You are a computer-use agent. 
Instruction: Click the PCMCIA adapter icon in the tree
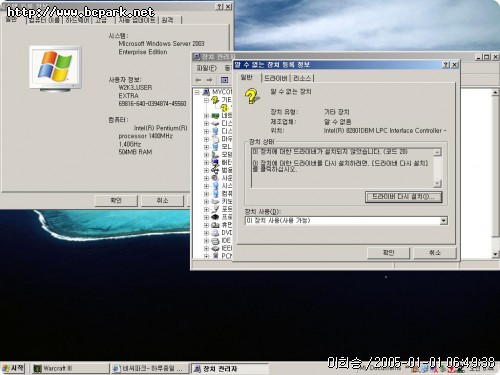[215, 256]
